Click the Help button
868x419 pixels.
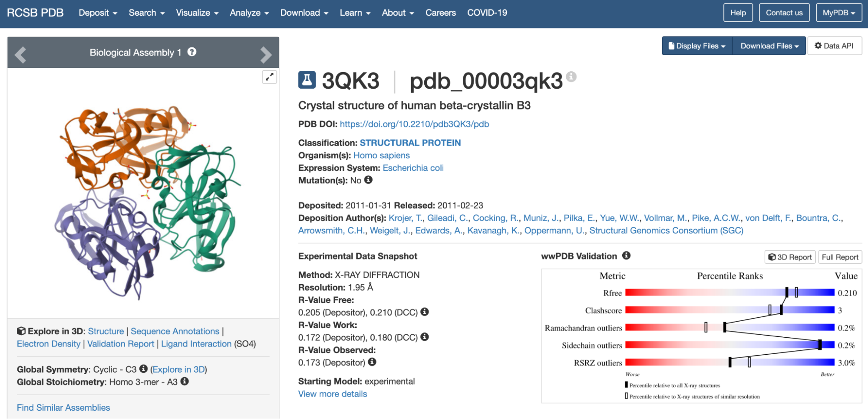(x=738, y=13)
